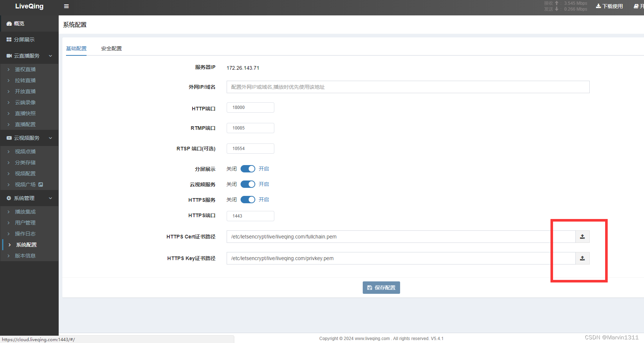Click the 系统管理 gear icon

coord(9,198)
